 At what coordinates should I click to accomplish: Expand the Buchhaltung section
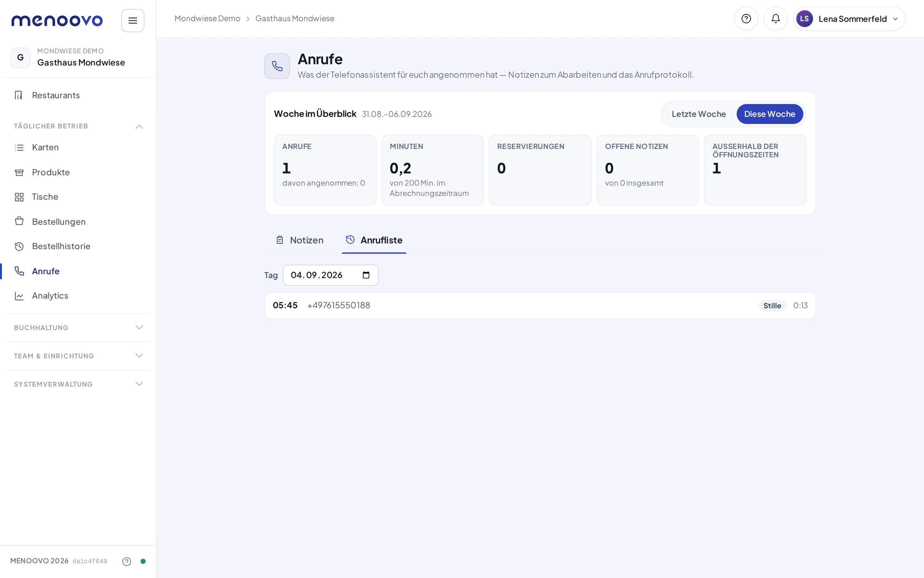(x=78, y=328)
